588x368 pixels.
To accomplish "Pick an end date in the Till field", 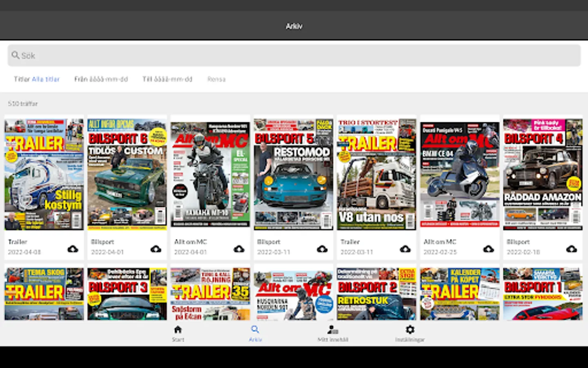I will 167,79.
